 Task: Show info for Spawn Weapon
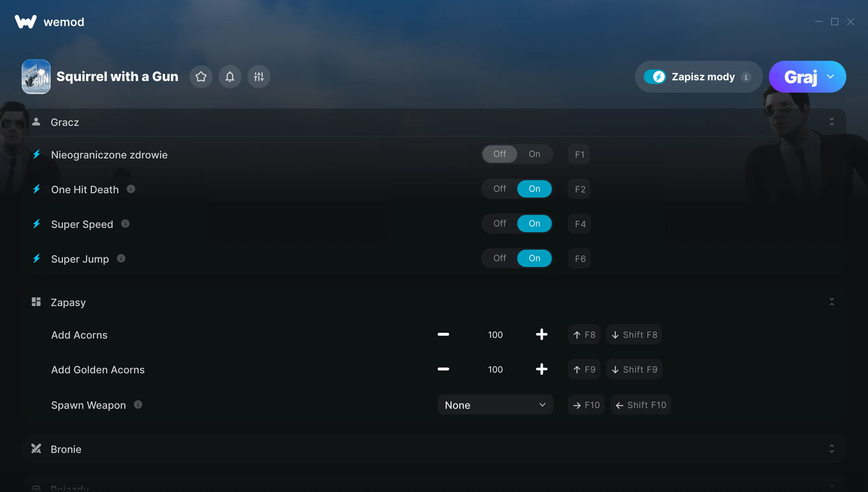pos(138,404)
